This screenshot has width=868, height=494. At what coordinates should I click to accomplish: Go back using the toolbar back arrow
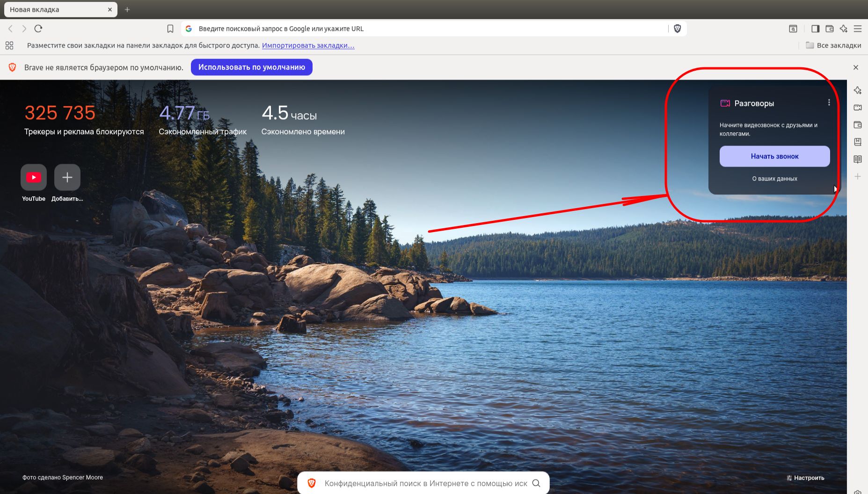pos(10,29)
